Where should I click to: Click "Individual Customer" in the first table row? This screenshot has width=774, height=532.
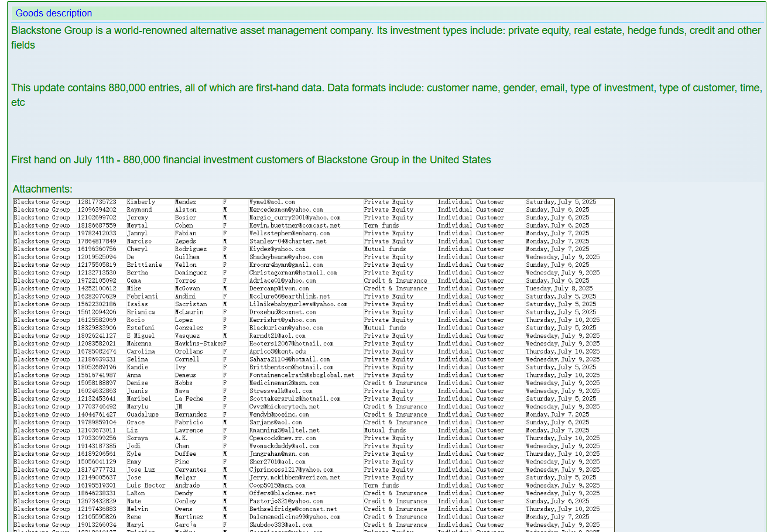471,202
